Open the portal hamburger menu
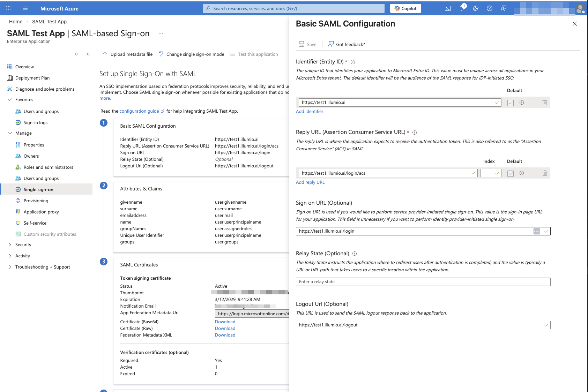Screen dimensions: 588x392 tap(25, 8)
